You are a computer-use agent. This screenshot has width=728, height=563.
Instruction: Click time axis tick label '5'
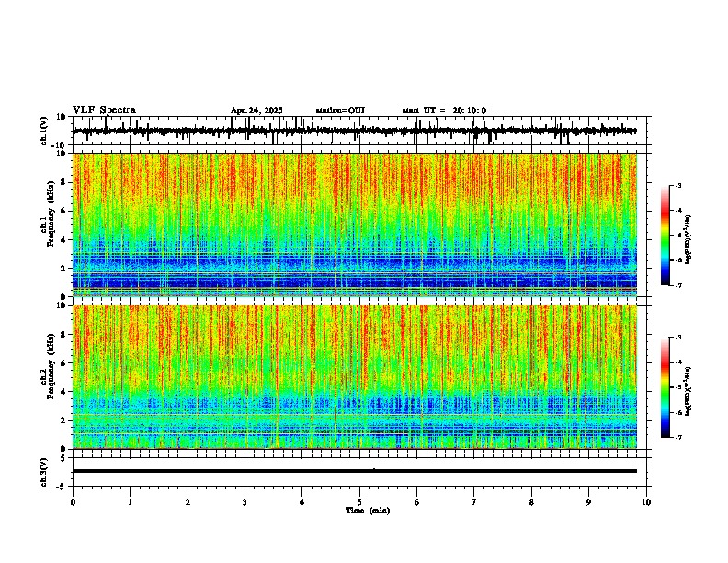359,501
